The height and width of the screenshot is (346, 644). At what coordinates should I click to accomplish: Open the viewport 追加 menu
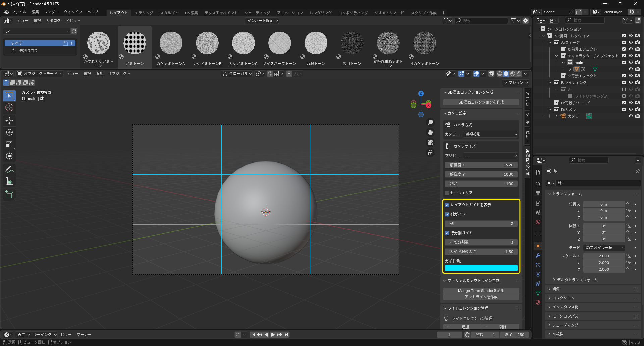coord(100,74)
